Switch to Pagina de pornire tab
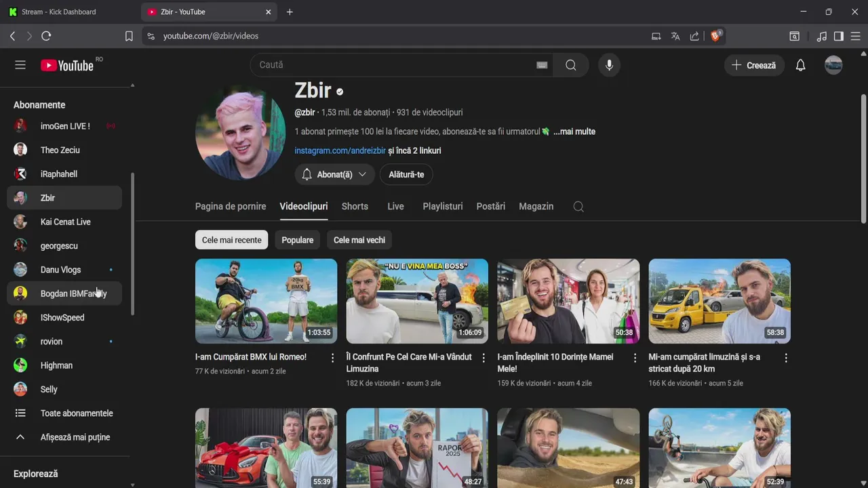The height and width of the screenshot is (488, 868). tap(231, 206)
